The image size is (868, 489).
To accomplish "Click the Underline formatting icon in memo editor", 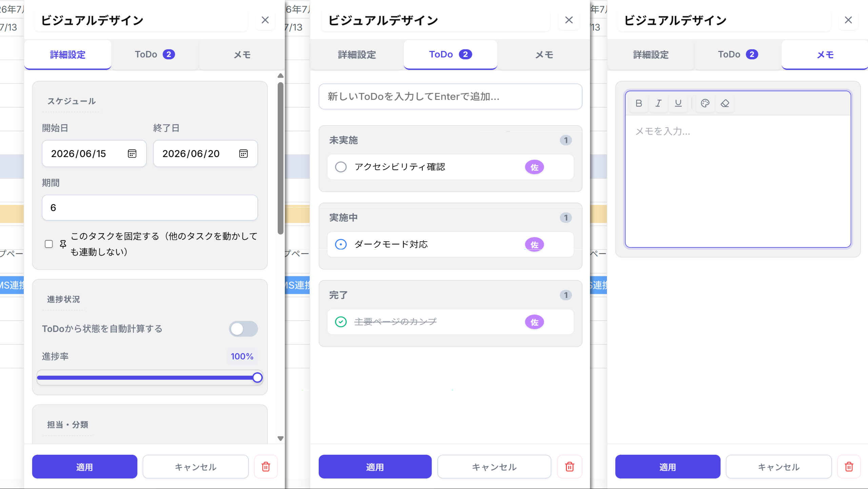I will (x=678, y=103).
